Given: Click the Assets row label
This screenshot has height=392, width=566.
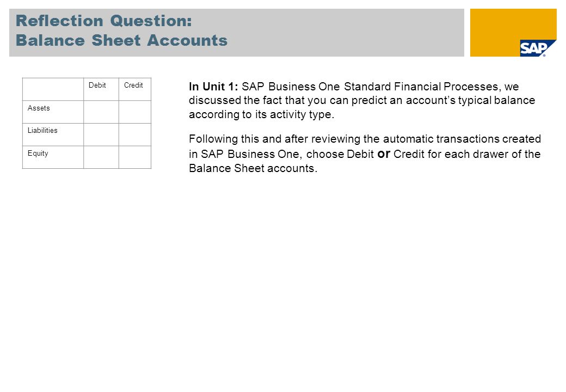Looking at the screenshot, I should pos(39,108).
